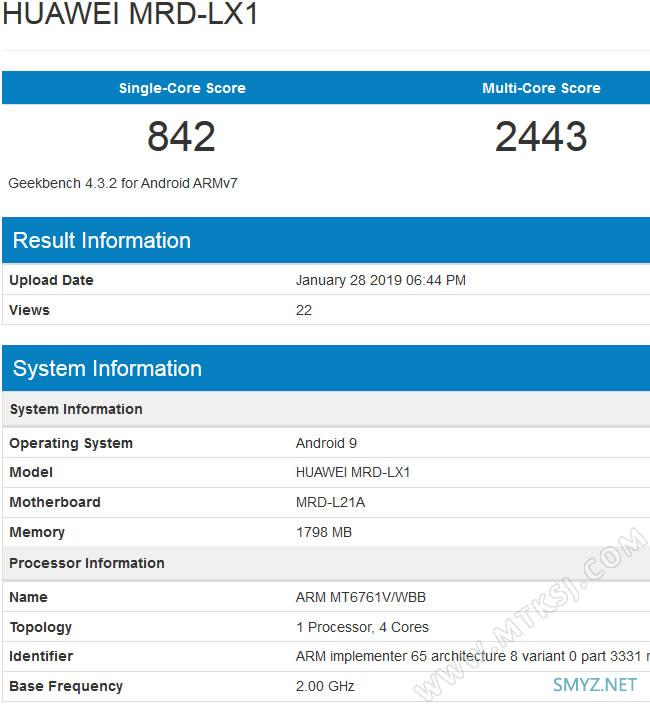Click the HUAWEI MRD-LX1 page title
The image size is (650, 704).
131,13
